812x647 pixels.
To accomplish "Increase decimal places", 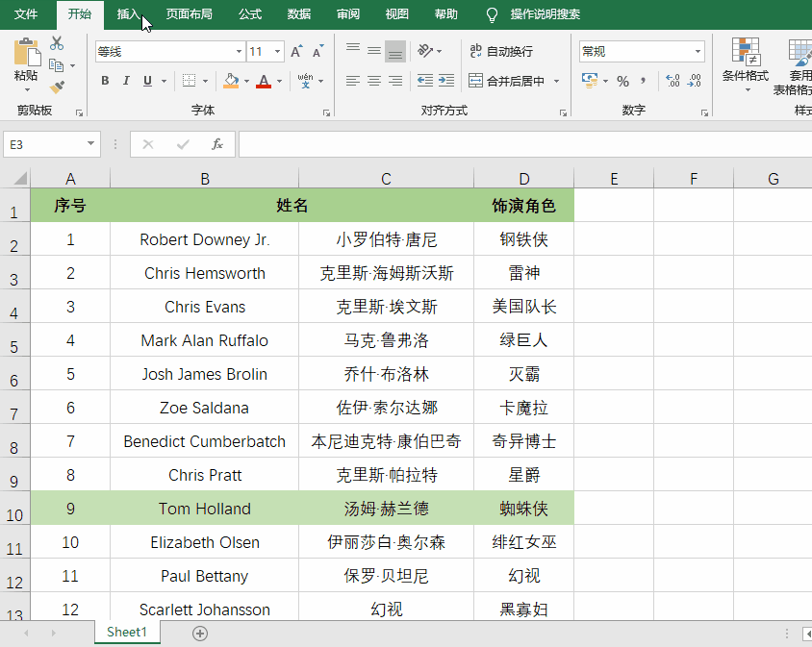I will tap(672, 81).
